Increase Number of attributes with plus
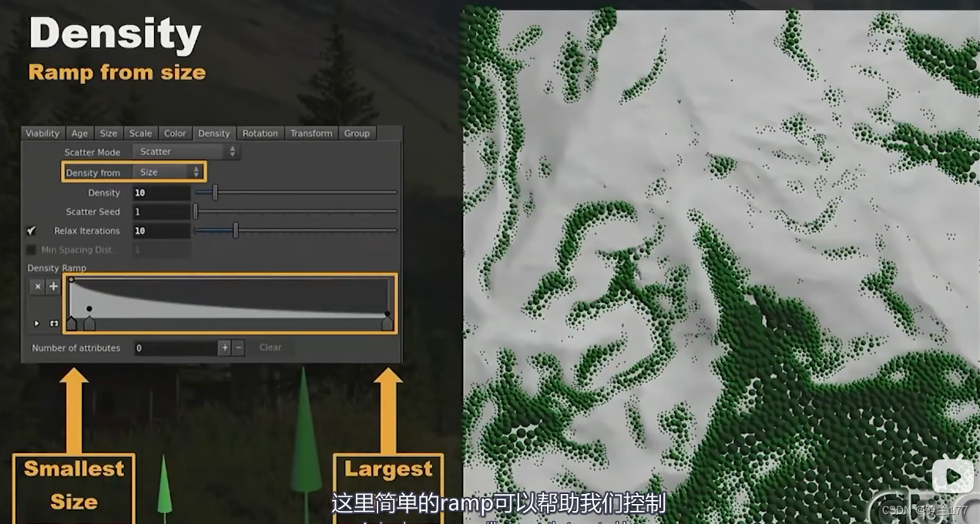Image resolution: width=980 pixels, height=524 pixels. point(225,348)
